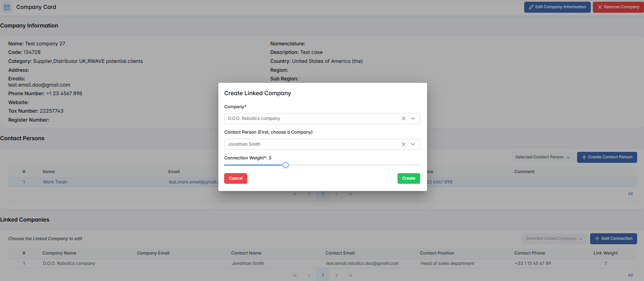Viewport: 644px width, 281px height.
Task: Cancel the Create Linked Company dialog
Action: (x=235, y=178)
